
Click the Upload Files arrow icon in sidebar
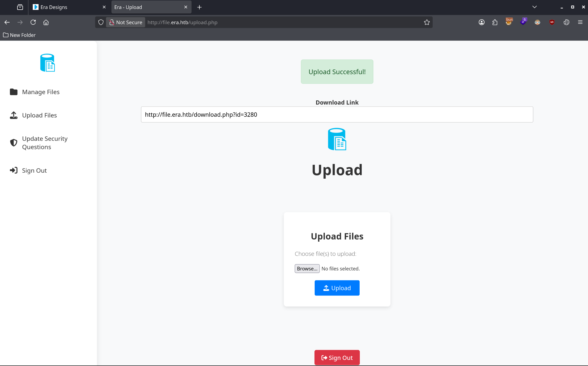(x=14, y=115)
